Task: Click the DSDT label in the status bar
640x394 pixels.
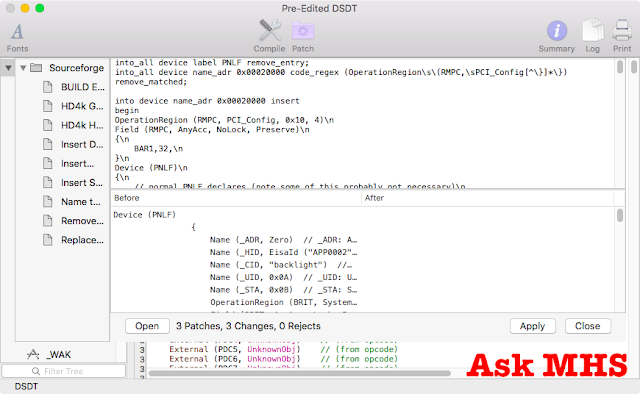Action: [x=26, y=386]
